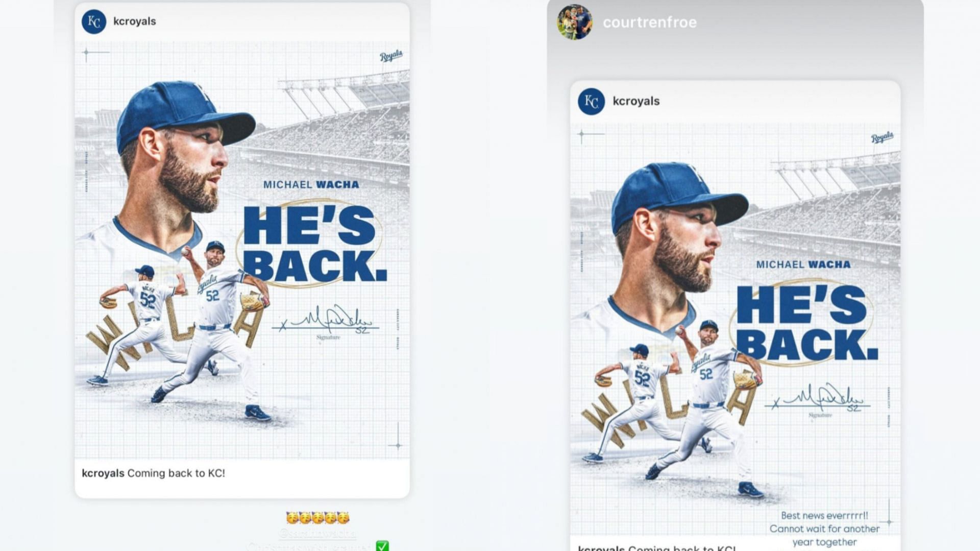980x551 pixels.
Task: Tap the row of partying face emojis
Action: tap(317, 518)
